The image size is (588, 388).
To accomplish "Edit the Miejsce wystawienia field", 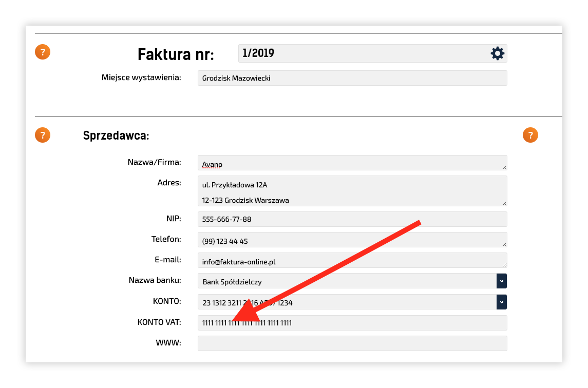I will pos(352,78).
